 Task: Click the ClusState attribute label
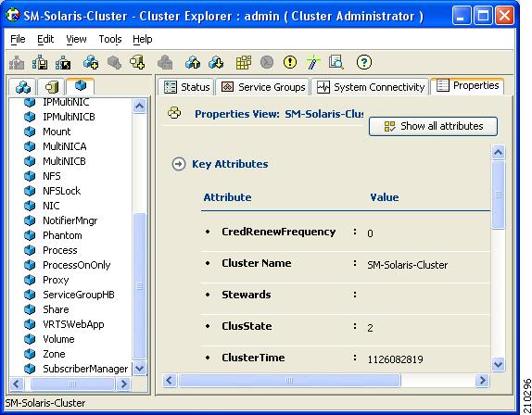click(x=247, y=326)
